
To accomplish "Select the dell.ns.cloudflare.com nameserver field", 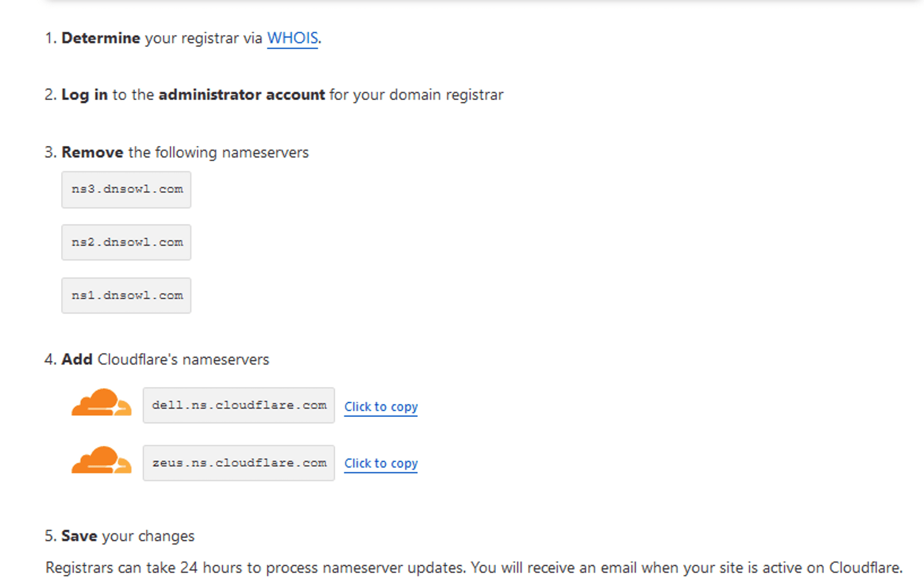I will click(239, 405).
